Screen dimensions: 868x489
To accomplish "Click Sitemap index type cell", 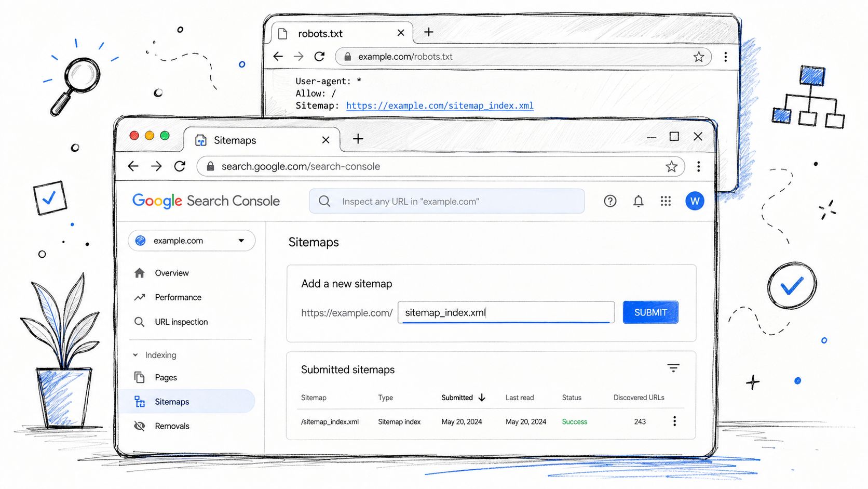I will pyautogui.click(x=399, y=422).
